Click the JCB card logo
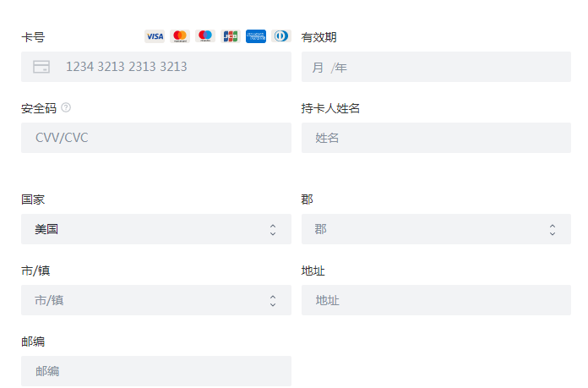Image resolution: width=588 pixels, height=388 pixels. click(x=230, y=36)
